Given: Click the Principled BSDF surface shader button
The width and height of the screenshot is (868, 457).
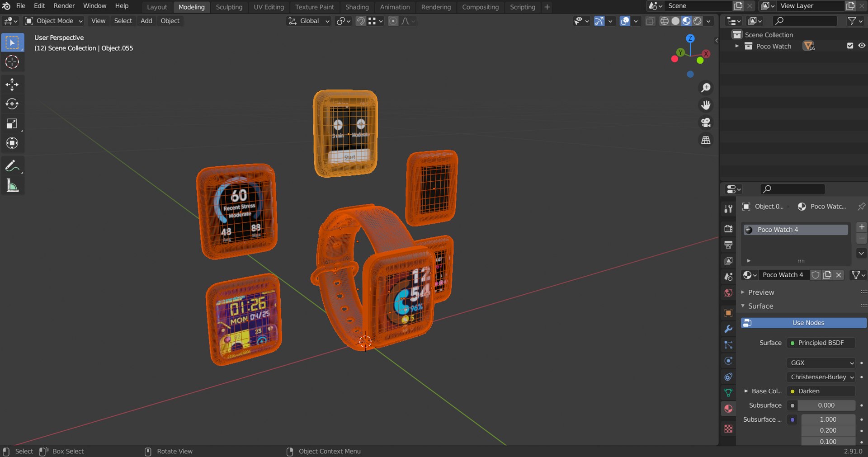Looking at the screenshot, I should coord(821,343).
